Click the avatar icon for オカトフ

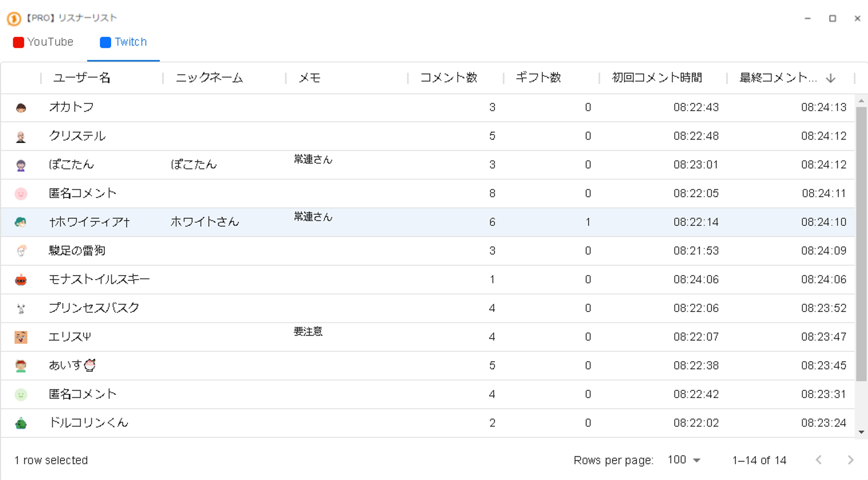21,108
